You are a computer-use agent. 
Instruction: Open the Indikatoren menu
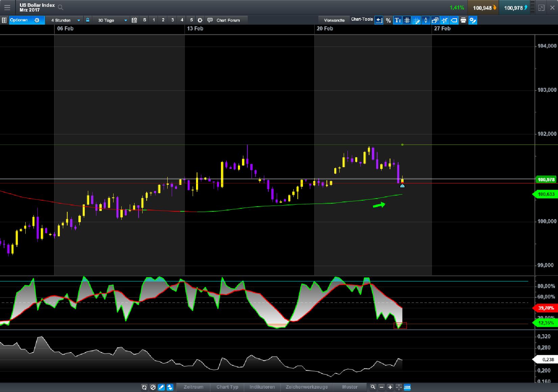[x=262, y=387]
